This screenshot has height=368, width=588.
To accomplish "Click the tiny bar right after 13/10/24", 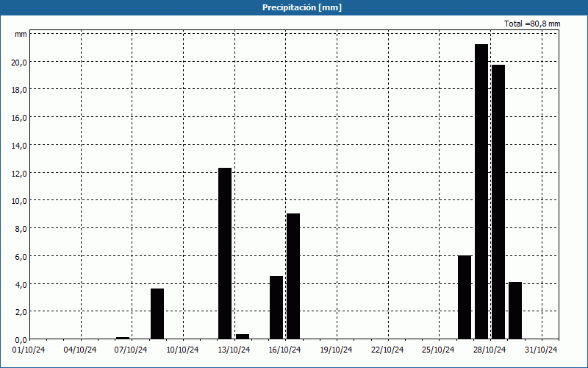I will point(243,336).
